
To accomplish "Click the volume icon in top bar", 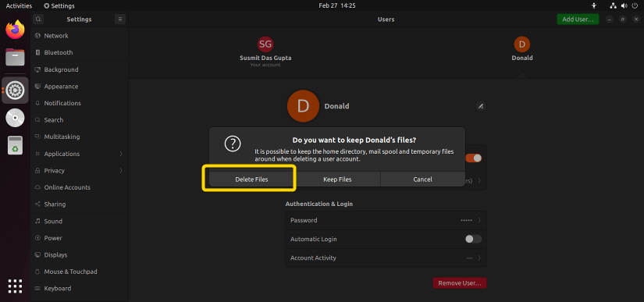I will (624, 5).
